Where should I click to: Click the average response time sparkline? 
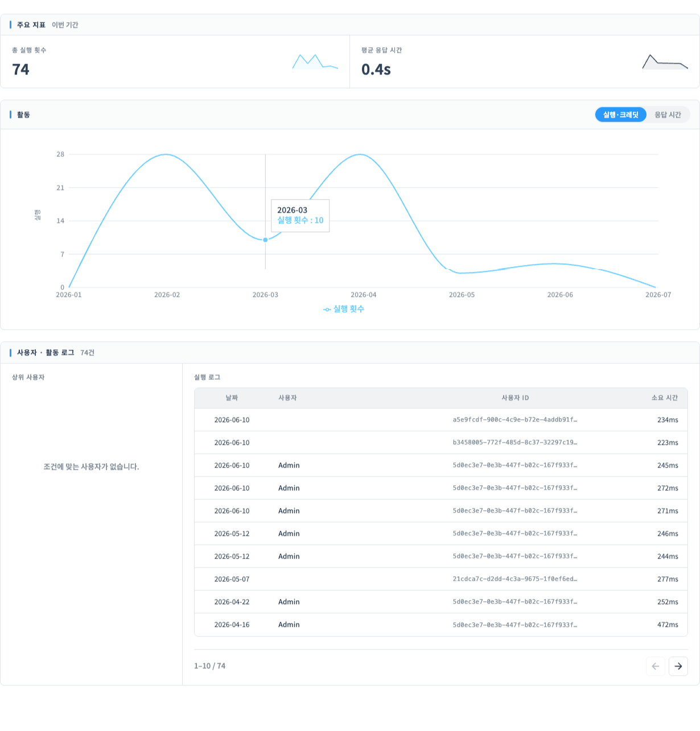(x=665, y=61)
